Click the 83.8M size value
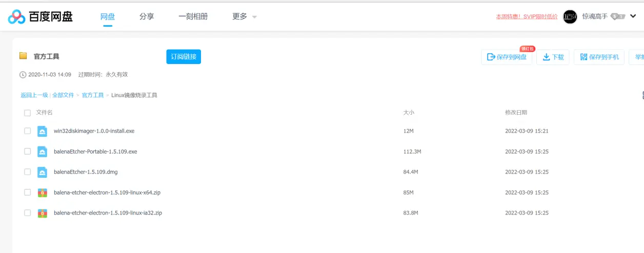644x253 pixels. [x=411, y=213]
